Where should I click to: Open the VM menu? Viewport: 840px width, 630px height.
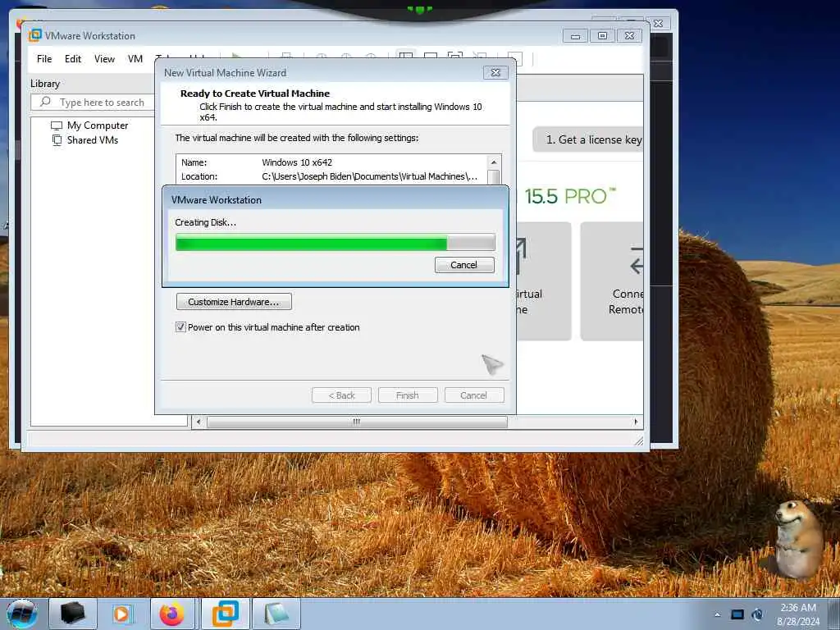click(x=135, y=59)
